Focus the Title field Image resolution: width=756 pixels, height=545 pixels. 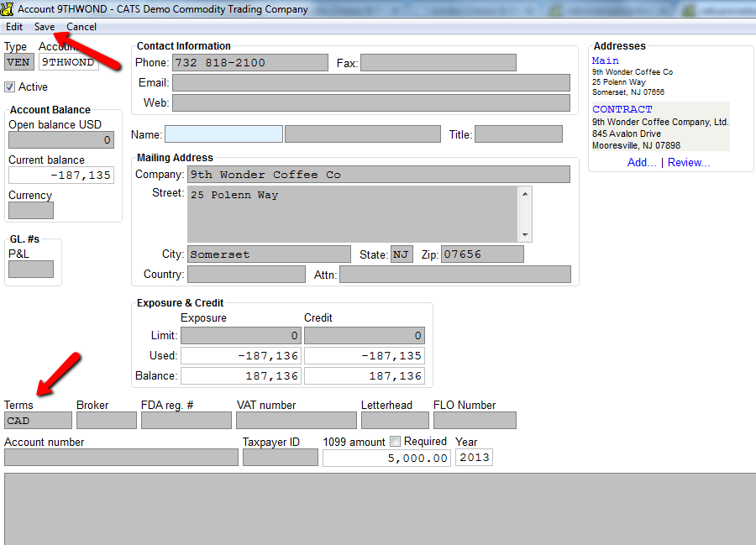tap(518, 134)
